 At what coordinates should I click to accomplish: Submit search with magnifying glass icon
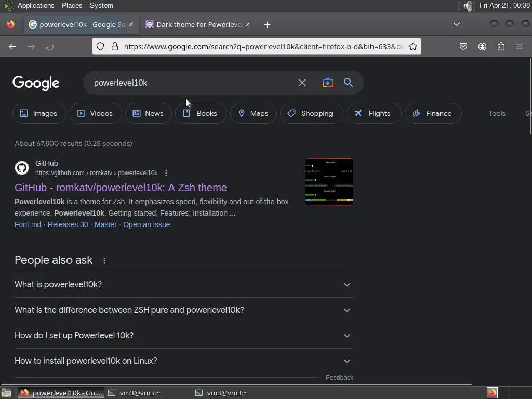click(x=348, y=83)
